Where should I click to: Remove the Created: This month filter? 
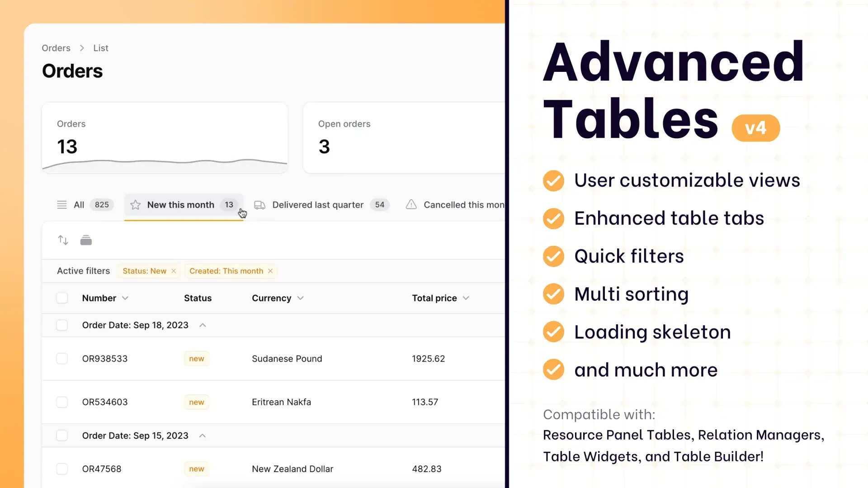[270, 271]
